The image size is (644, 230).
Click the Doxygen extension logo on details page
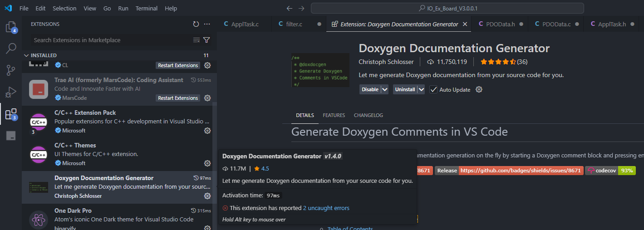(320, 70)
